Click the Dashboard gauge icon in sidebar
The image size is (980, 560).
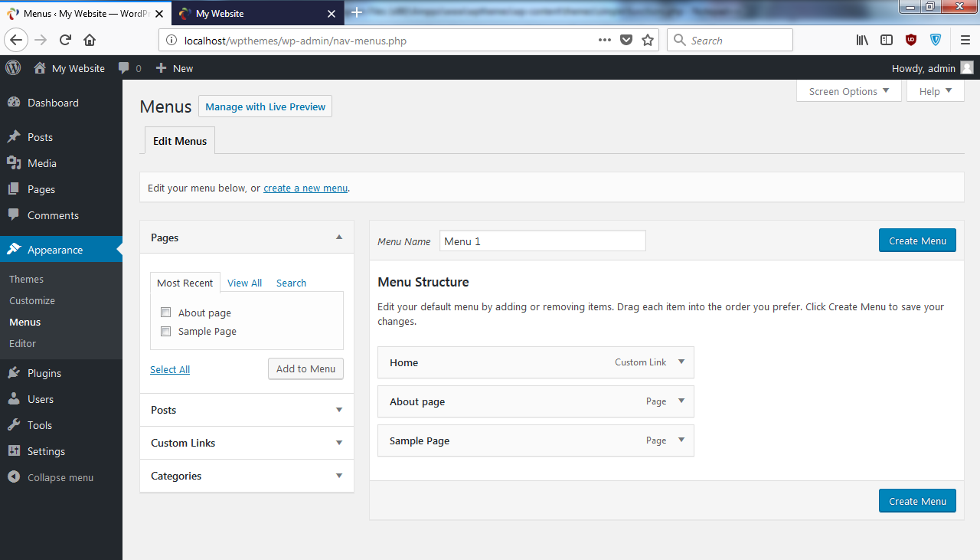[x=14, y=103]
